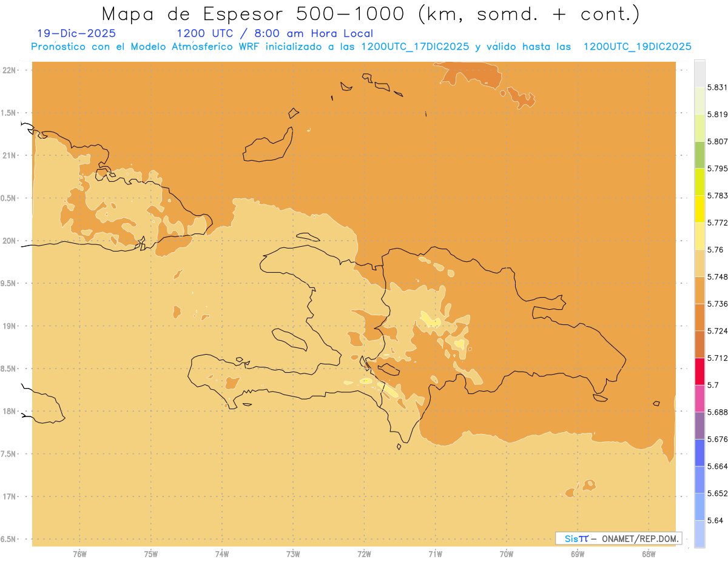Click the colorbar value 5.724

pyautogui.click(x=717, y=331)
